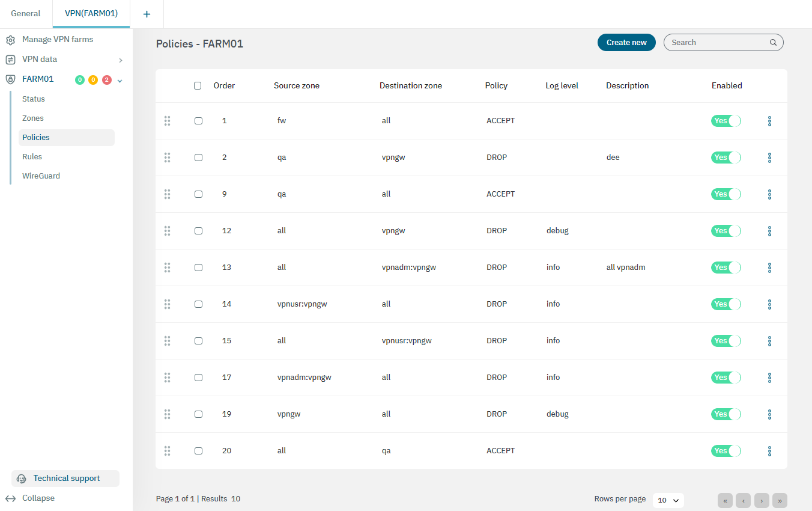Open Technical support
This screenshot has height=511, width=812.
[x=65, y=479]
